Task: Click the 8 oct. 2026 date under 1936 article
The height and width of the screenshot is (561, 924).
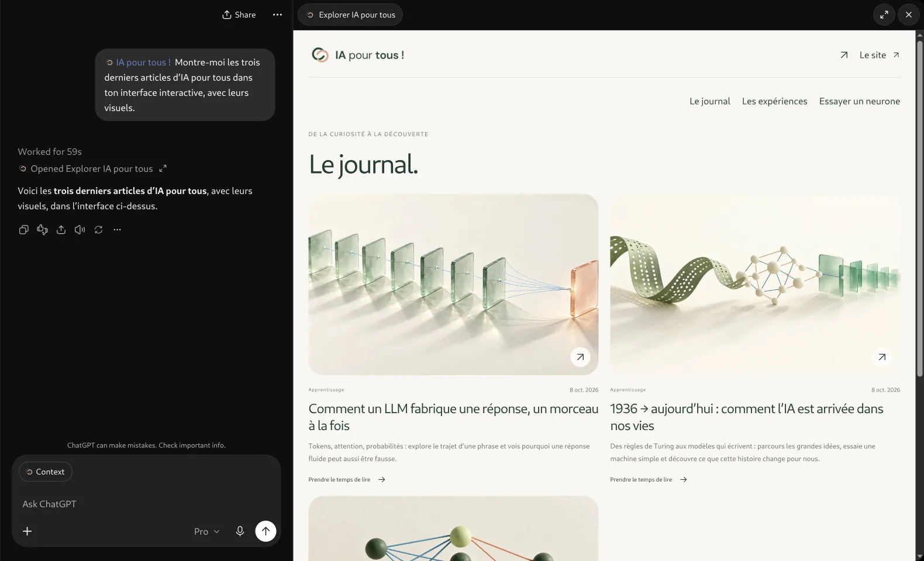Action: [885, 390]
